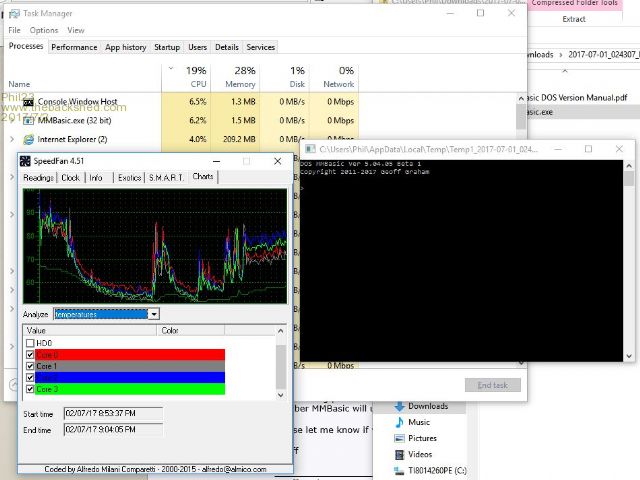Sort processes by CPU column header

tap(196, 77)
